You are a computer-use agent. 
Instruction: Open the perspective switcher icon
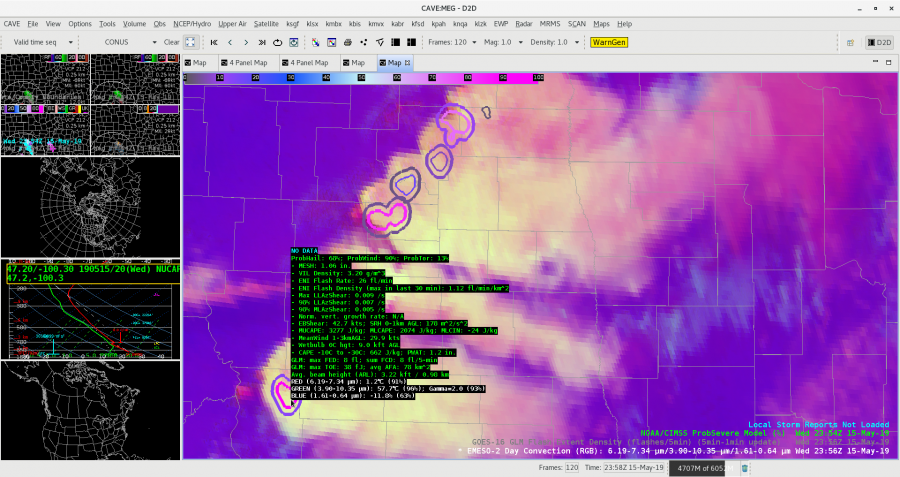pyautogui.click(x=850, y=43)
